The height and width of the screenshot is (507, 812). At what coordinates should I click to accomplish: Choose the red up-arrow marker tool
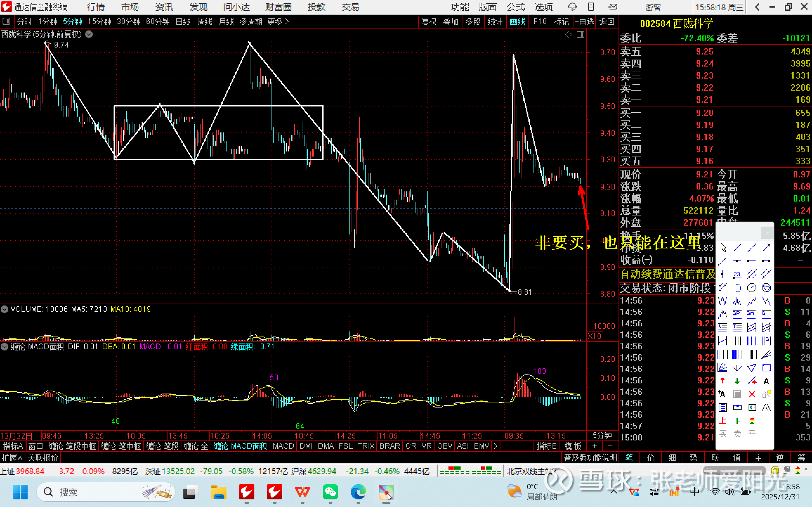[723, 381]
